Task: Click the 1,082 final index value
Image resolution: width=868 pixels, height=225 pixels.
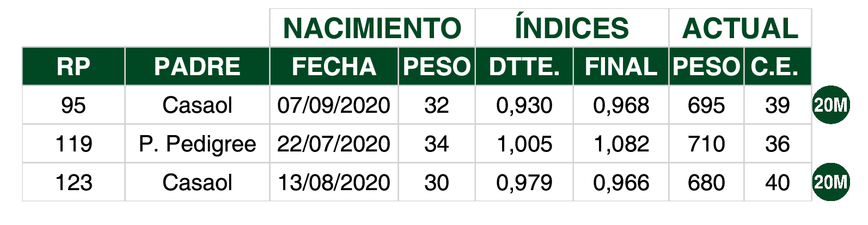Action: click(621, 144)
